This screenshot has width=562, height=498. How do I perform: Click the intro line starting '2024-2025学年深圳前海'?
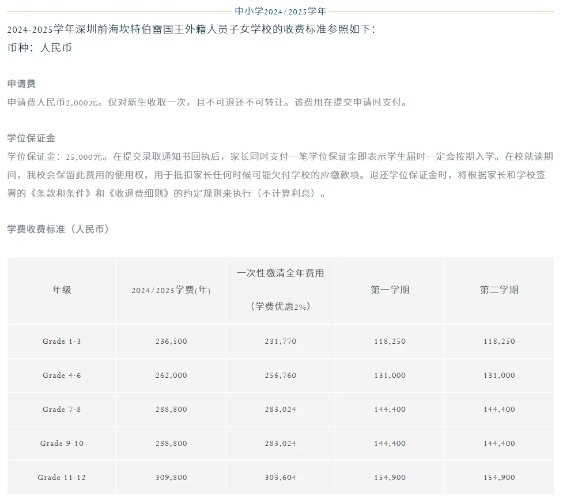(x=191, y=29)
